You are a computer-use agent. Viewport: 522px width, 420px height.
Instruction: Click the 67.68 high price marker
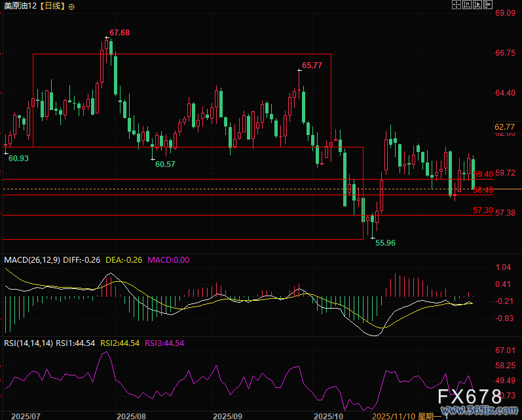pos(119,32)
